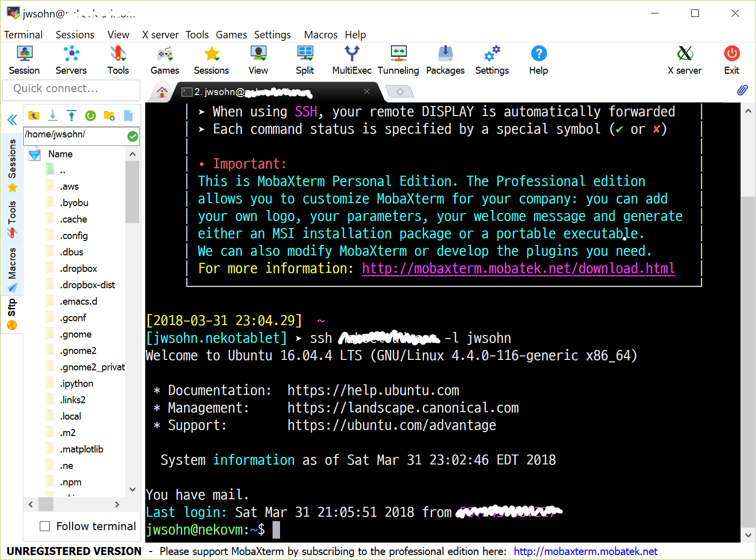Screen dimensions: 756x560
Task: Click the file list scroll down arrow
Action: [x=132, y=489]
